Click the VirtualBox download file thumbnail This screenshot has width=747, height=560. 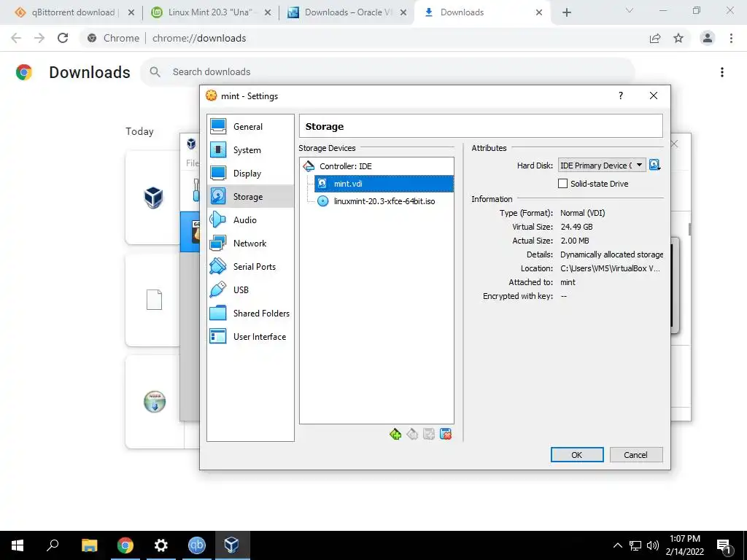(153, 197)
